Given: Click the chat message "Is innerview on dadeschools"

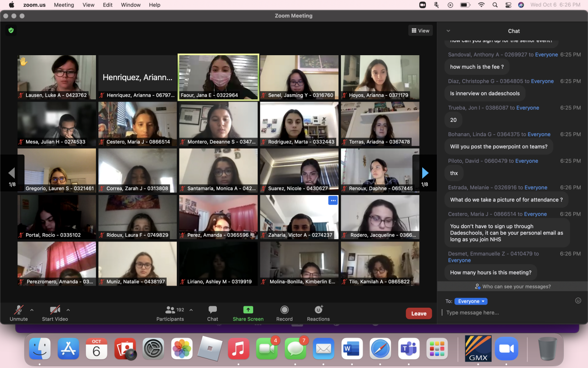Looking at the screenshot, I should [x=485, y=93].
